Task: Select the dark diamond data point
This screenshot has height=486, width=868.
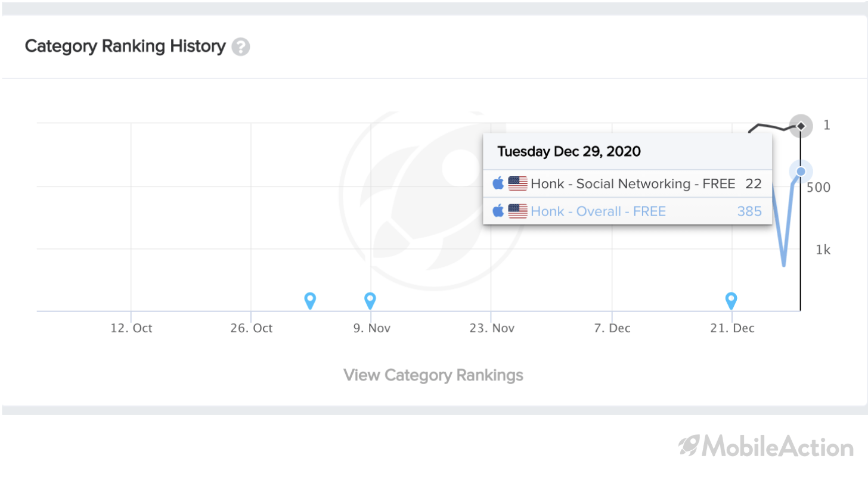Action: (801, 126)
